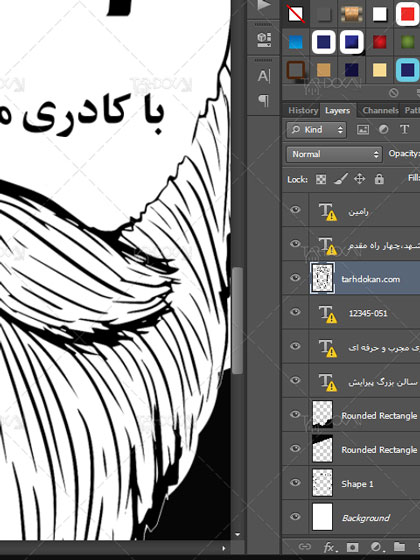The width and height of the screenshot is (420, 560).
Task: Select the pale yellow style swatch
Action: click(380, 70)
